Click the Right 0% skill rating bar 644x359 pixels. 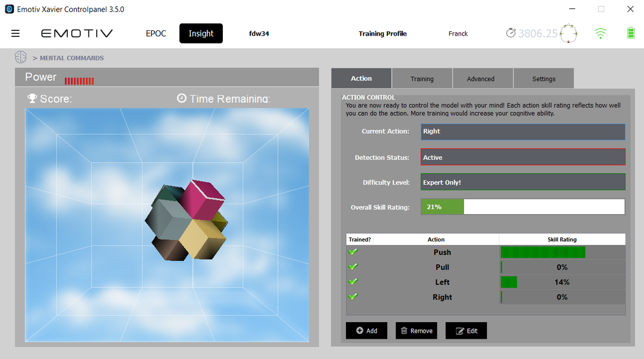click(563, 297)
